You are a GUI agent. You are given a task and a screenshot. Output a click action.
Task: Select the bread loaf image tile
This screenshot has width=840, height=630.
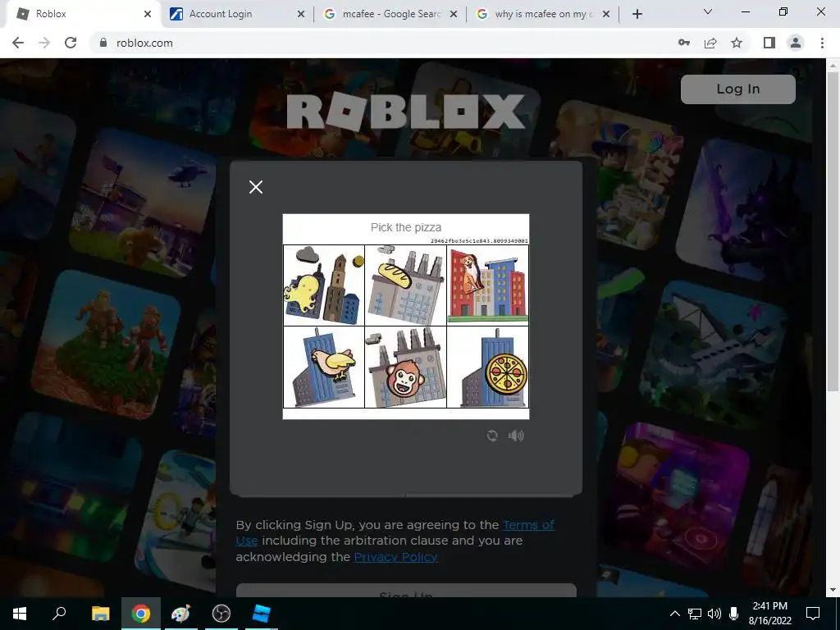click(x=405, y=285)
